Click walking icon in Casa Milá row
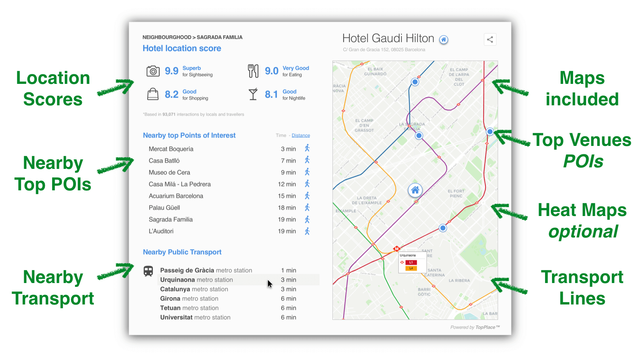This screenshot has height=360, width=644. (307, 184)
